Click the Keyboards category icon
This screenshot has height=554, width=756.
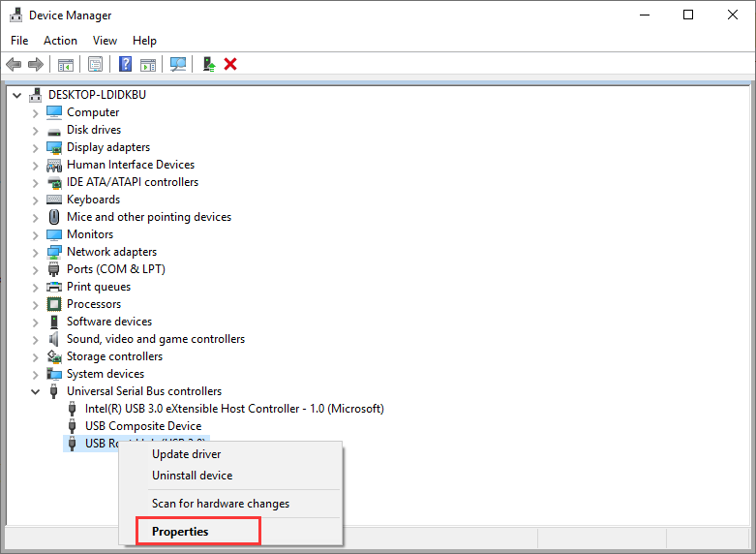[54, 200]
